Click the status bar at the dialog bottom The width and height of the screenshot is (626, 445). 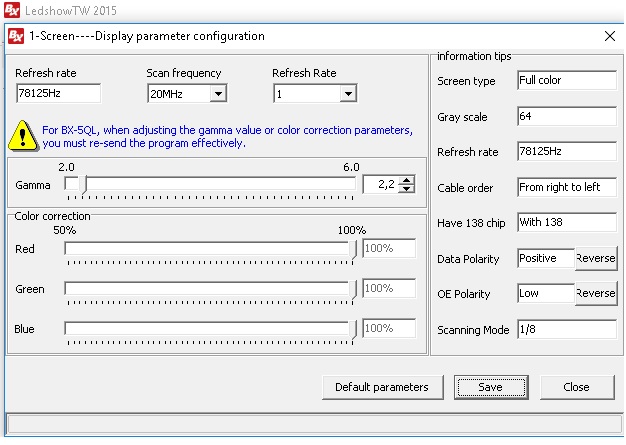coord(315,424)
